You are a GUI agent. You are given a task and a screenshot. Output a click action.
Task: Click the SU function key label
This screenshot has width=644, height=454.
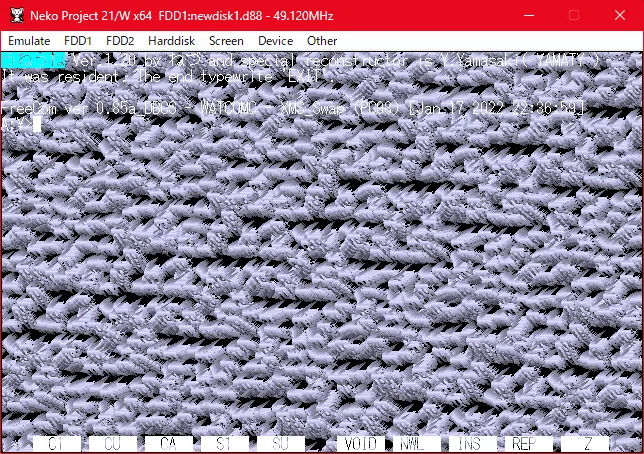tap(281, 443)
